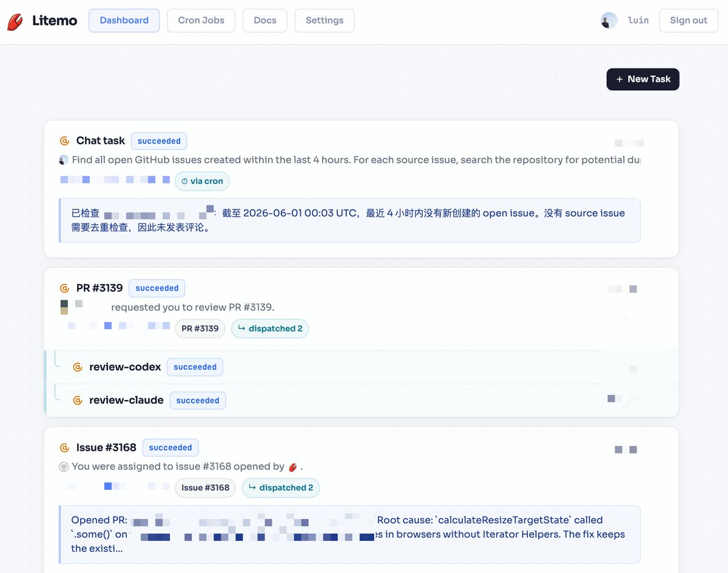
Task: Open the PR #3139 task title
Action: [99, 288]
